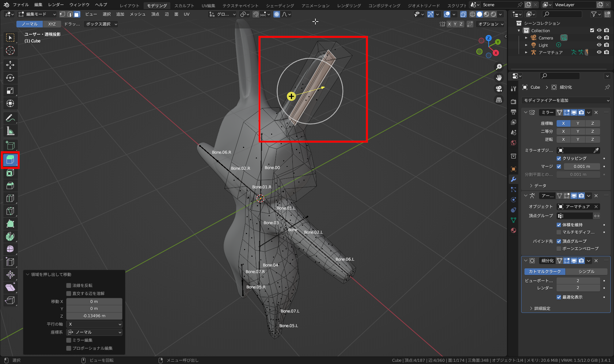The image size is (614, 364).
Task: Pick the Rotate tool
Action: coord(10,78)
